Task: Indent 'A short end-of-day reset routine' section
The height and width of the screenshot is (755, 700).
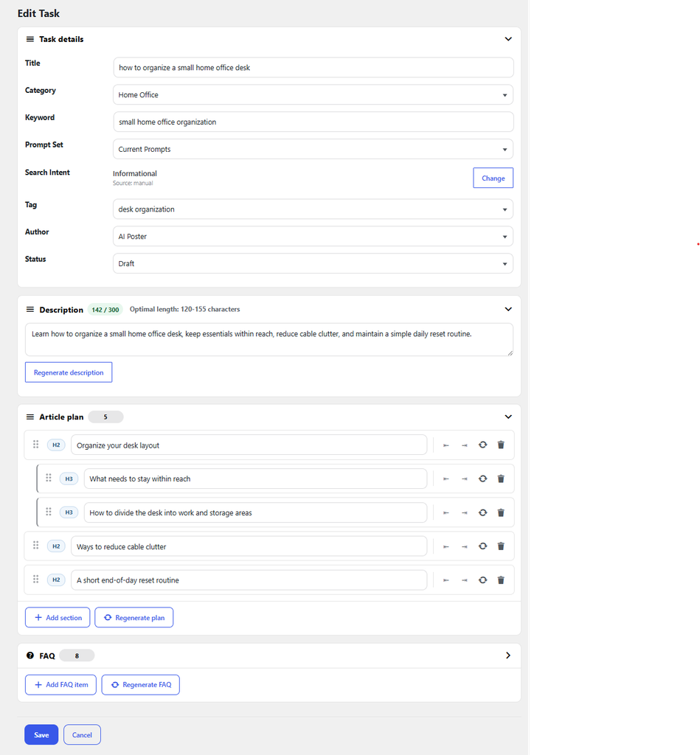Action: [x=464, y=580]
